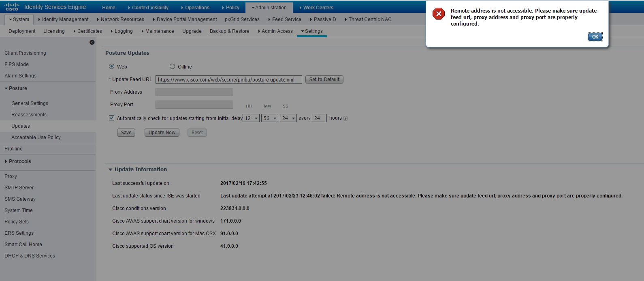
Task: Click the Proxy Port field
Action: click(194, 105)
